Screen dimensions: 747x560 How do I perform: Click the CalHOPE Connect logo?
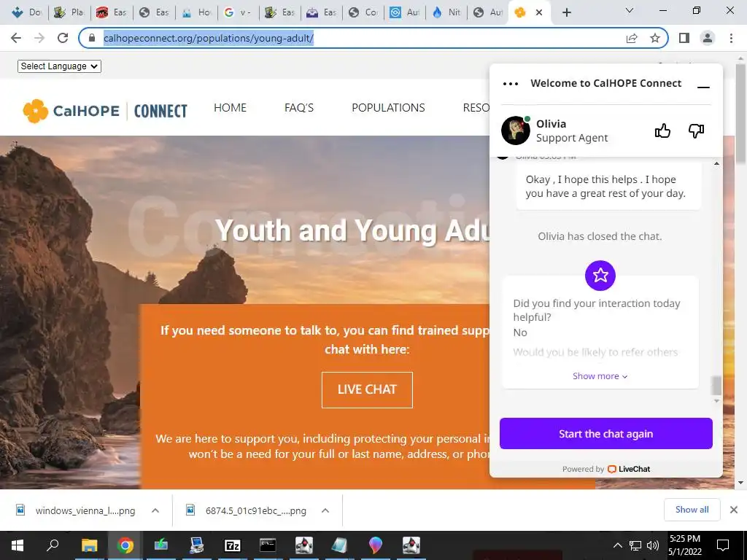click(x=105, y=111)
